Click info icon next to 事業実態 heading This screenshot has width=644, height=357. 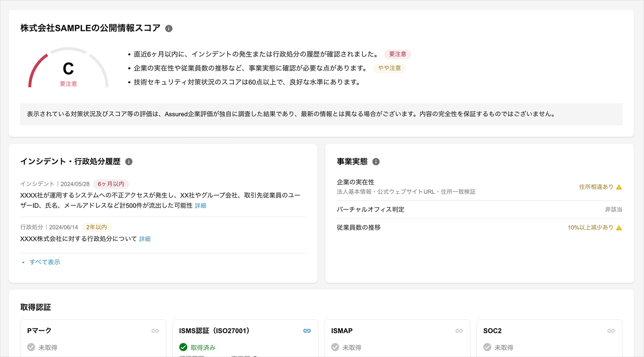pos(376,162)
